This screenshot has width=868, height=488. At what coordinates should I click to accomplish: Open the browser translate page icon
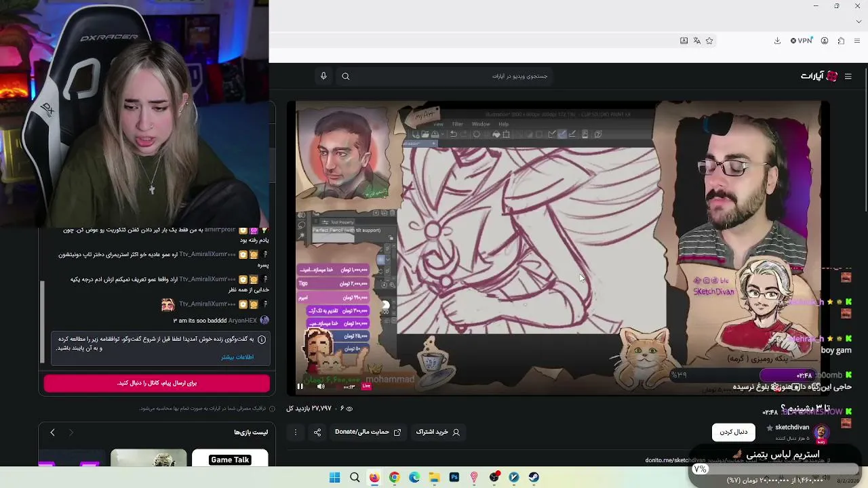pos(696,41)
